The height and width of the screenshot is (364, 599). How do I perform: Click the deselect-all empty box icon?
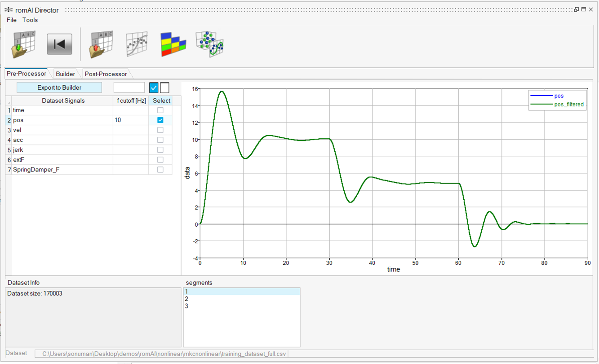pyautogui.click(x=165, y=88)
